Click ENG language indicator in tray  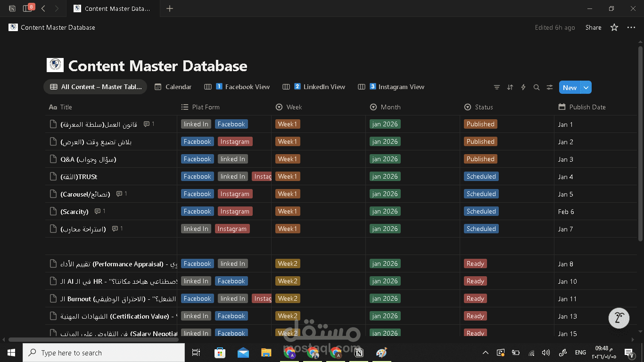580,353
